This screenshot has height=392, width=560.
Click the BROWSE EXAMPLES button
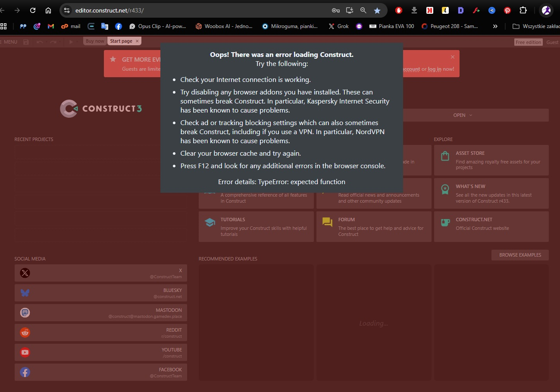point(520,255)
